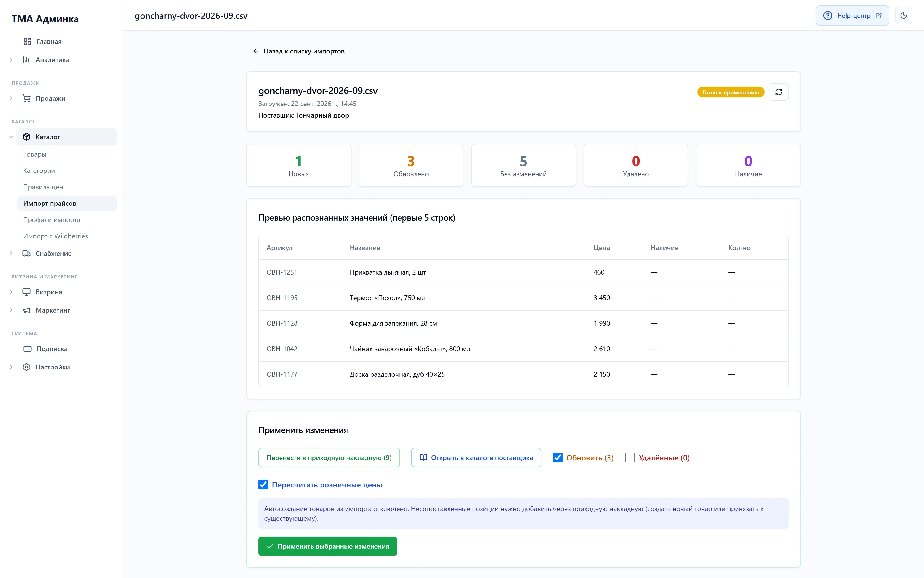Click the back arrow icon near Назад
924x578 pixels.
click(256, 51)
